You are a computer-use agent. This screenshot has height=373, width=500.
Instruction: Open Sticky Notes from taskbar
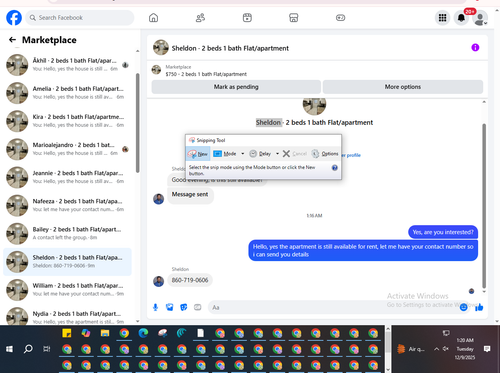click(67, 333)
